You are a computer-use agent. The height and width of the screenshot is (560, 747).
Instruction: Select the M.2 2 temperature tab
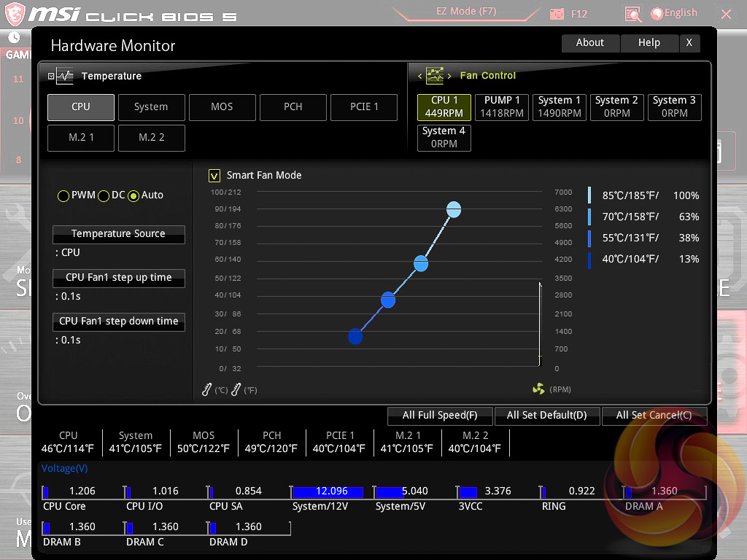pos(152,138)
